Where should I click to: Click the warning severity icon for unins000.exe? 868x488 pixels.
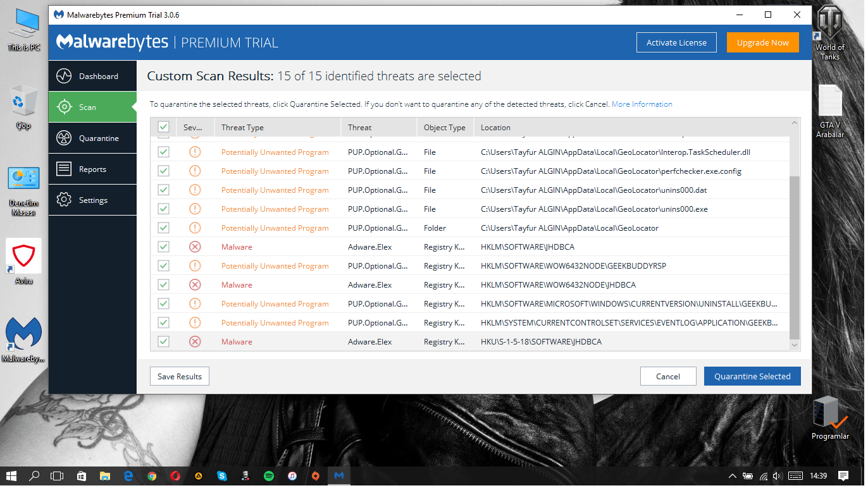(195, 209)
